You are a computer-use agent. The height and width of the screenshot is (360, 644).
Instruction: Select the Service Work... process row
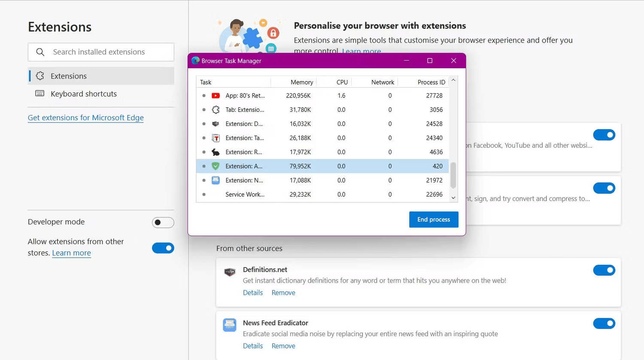coord(322,195)
